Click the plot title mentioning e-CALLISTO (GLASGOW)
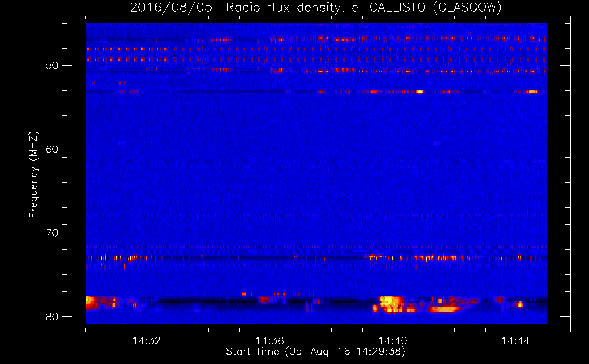The height and width of the screenshot is (364, 589). pos(316,7)
